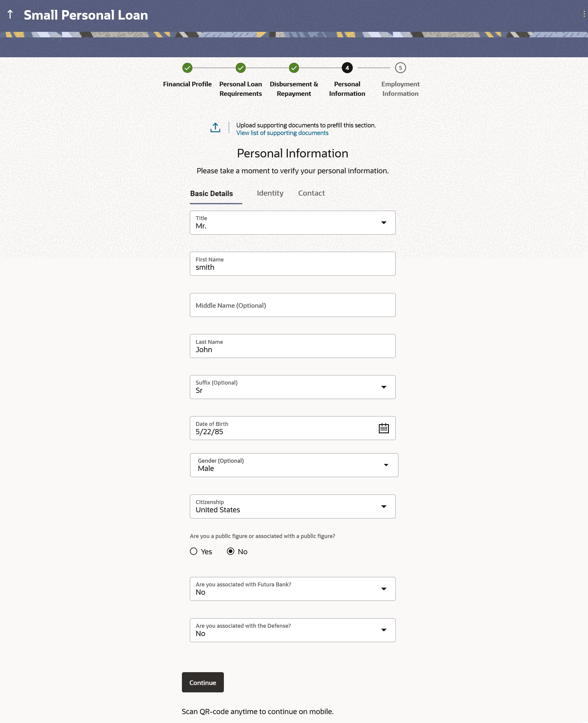Open the Suffix dropdown
The height and width of the screenshot is (723, 588).
coord(383,387)
